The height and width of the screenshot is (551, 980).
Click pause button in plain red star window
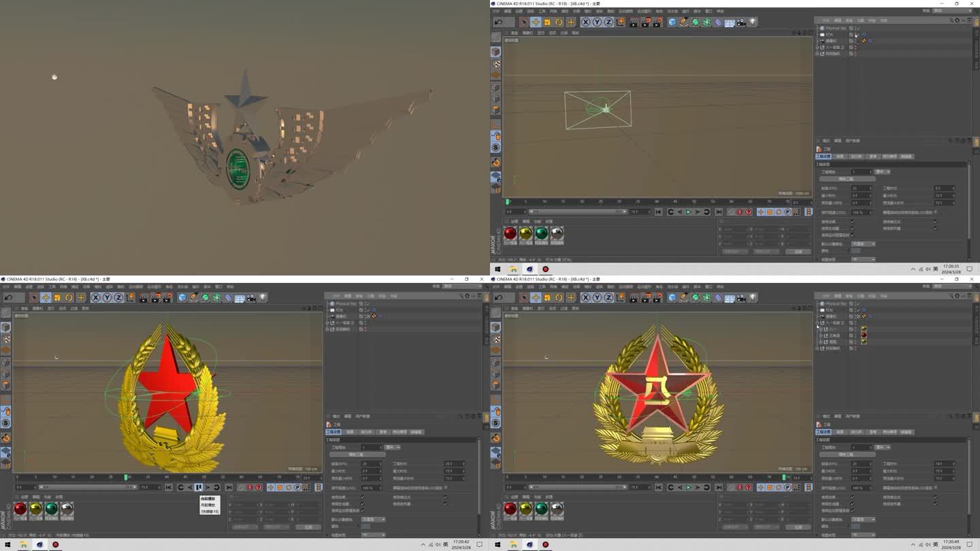pyautogui.click(x=199, y=487)
